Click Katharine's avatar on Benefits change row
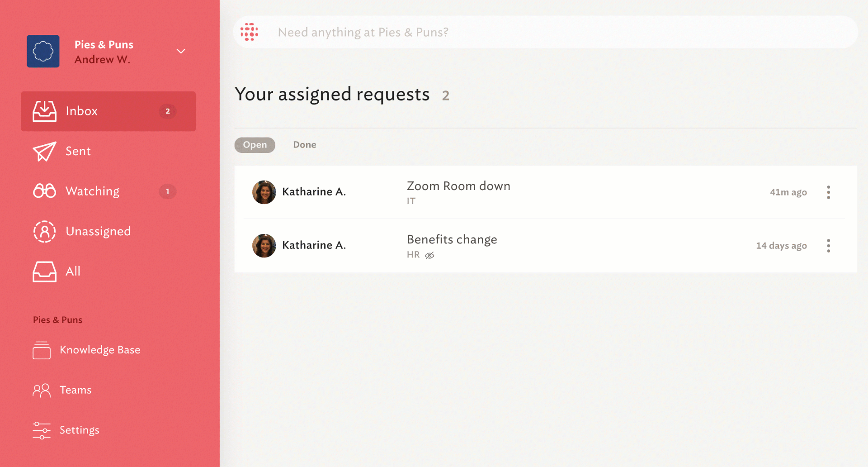868x467 pixels. click(x=264, y=246)
